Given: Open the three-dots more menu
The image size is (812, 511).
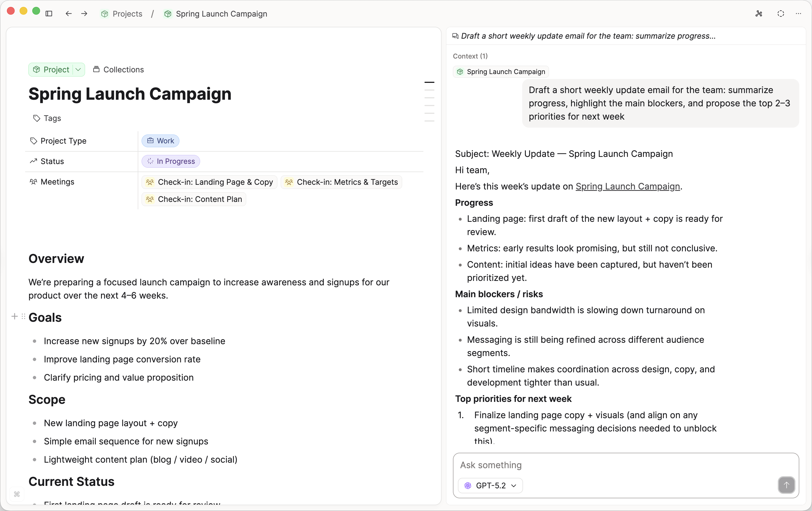Looking at the screenshot, I should [x=798, y=14].
